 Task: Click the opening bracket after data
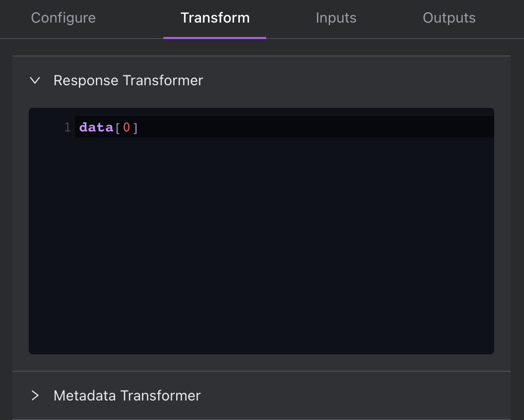point(118,127)
